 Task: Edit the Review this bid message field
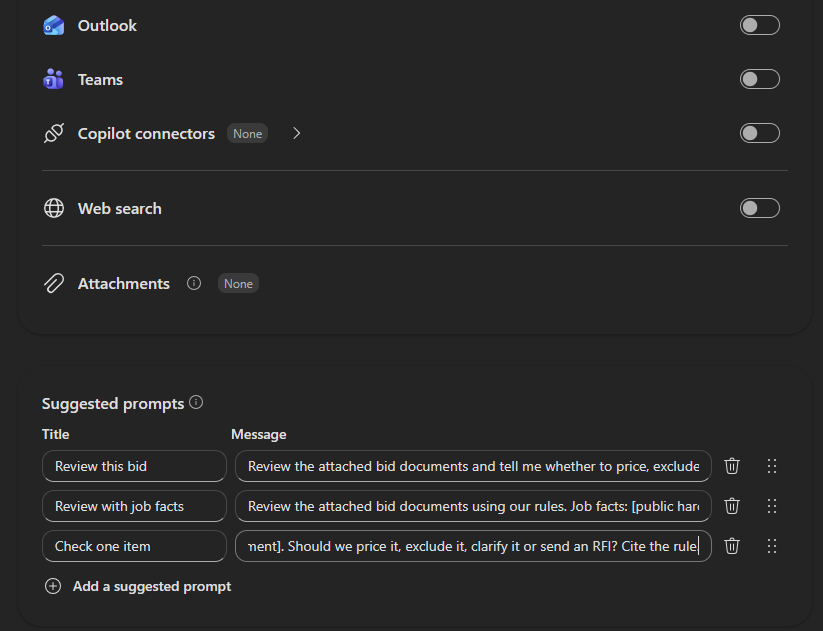click(473, 466)
